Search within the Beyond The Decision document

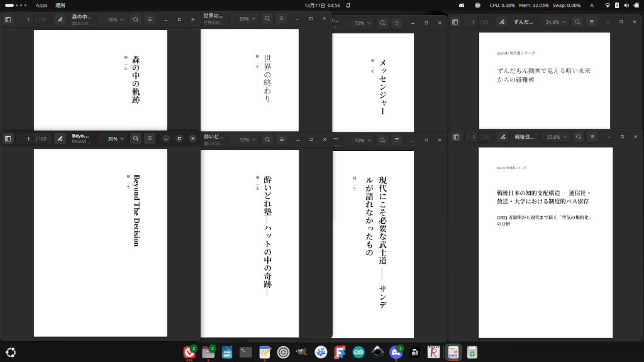[135, 138]
